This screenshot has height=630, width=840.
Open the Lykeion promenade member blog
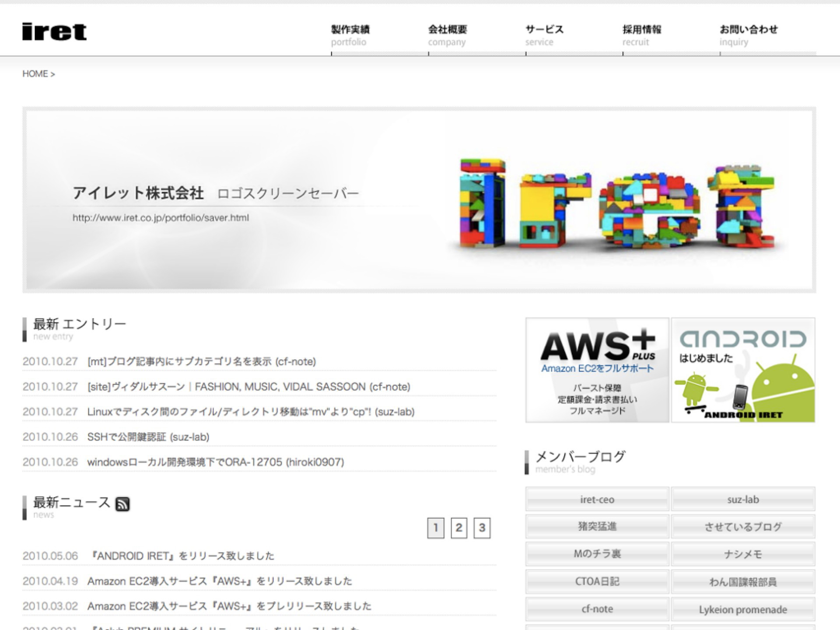tap(743, 609)
